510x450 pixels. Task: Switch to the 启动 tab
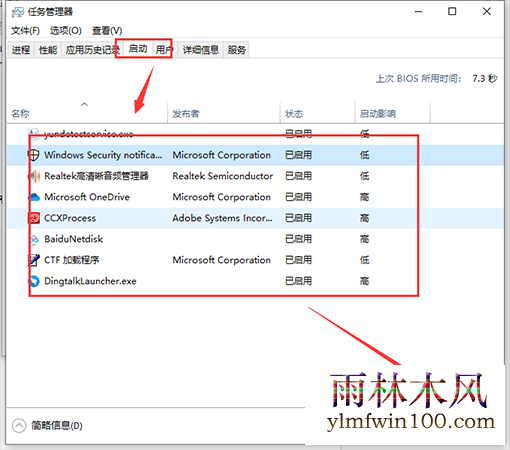pyautogui.click(x=138, y=49)
